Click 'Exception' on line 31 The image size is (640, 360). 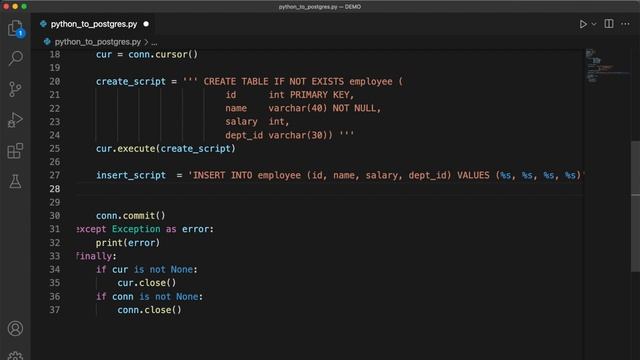coord(136,229)
